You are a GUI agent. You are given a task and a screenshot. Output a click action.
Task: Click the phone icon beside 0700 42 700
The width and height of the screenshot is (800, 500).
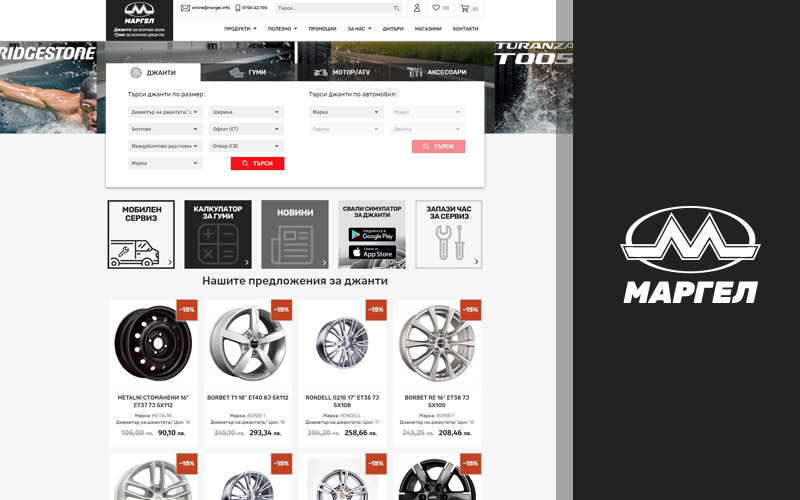pyautogui.click(x=238, y=8)
